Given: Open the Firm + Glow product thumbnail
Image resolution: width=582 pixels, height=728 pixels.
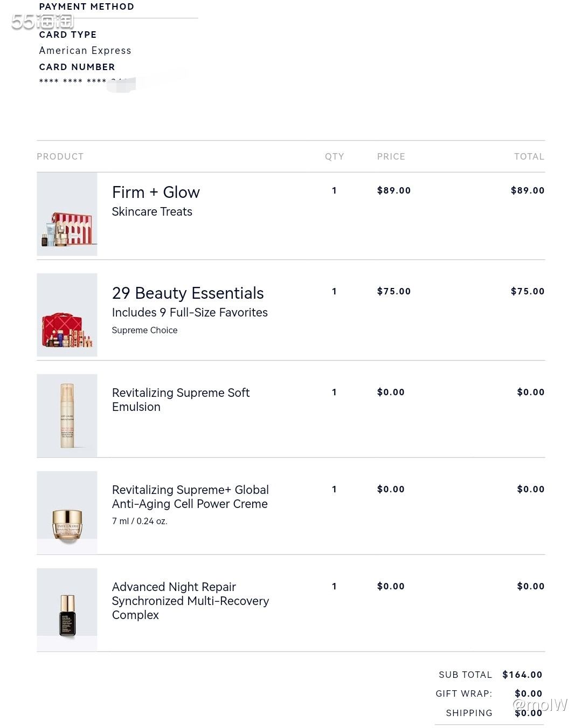Looking at the screenshot, I should 67,214.
